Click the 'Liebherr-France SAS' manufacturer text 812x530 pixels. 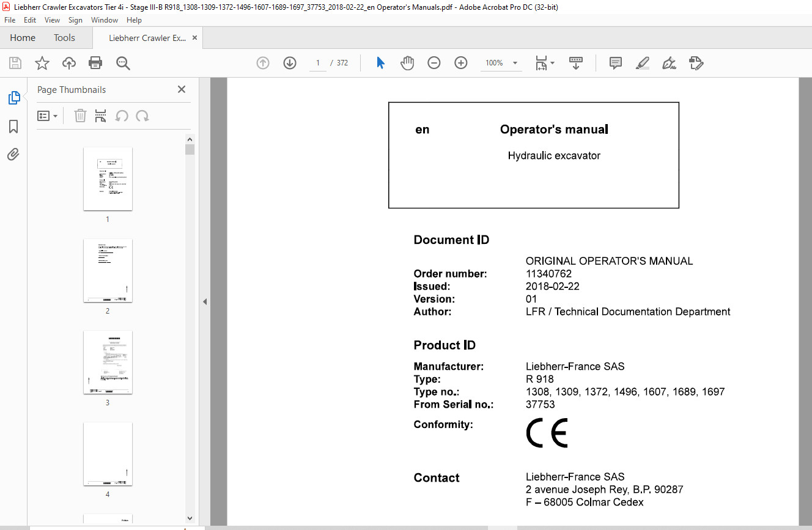pyautogui.click(x=575, y=367)
